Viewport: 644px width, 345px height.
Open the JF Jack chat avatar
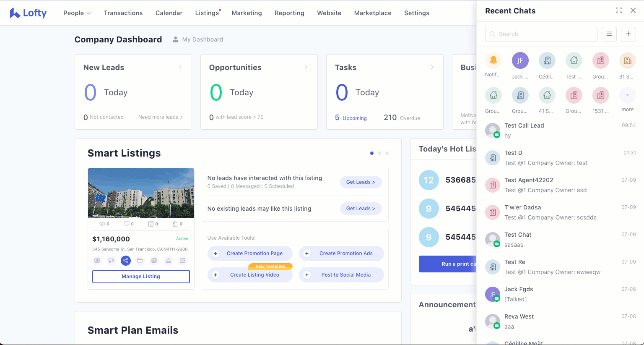click(520, 60)
